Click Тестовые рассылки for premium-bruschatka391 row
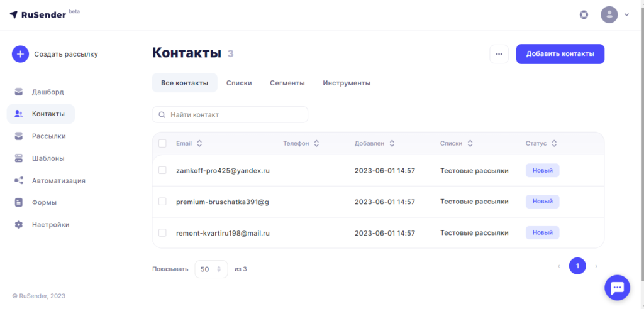Screen dimensions: 644x309 click(x=474, y=202)
